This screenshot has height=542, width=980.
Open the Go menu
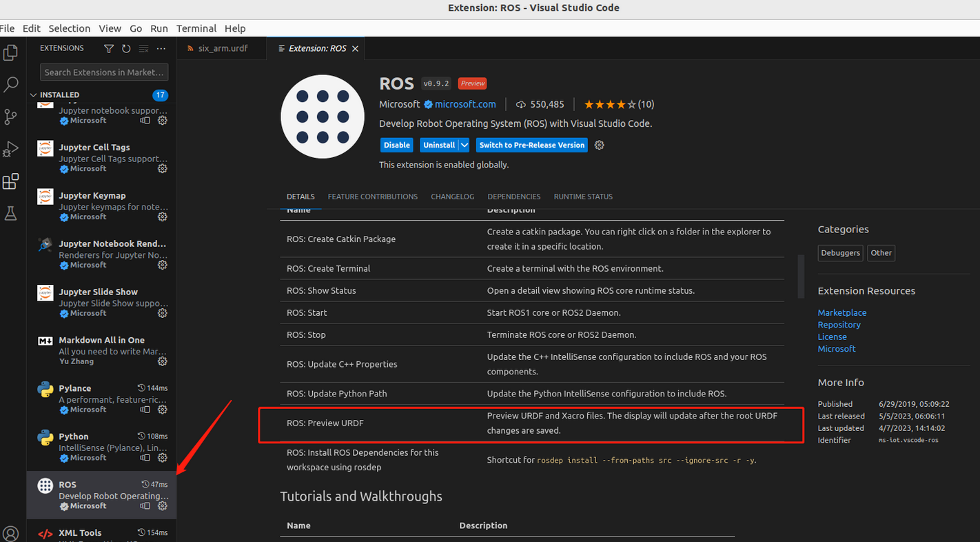click(136, 28)
